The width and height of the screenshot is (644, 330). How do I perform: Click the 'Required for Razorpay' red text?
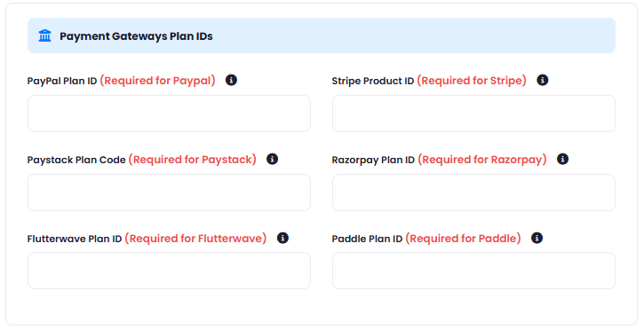pos(482,160)
